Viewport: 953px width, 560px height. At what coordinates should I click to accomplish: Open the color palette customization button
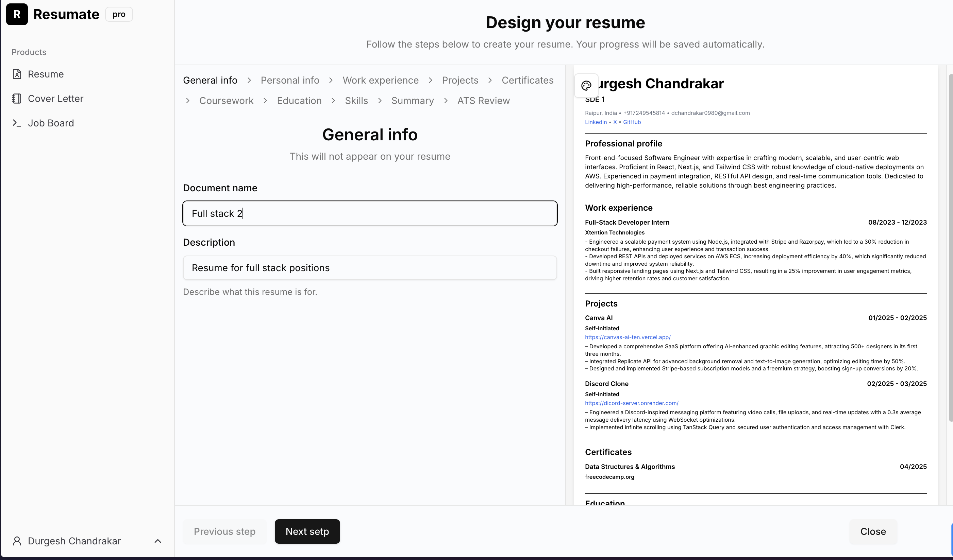(x=586, y=86)
